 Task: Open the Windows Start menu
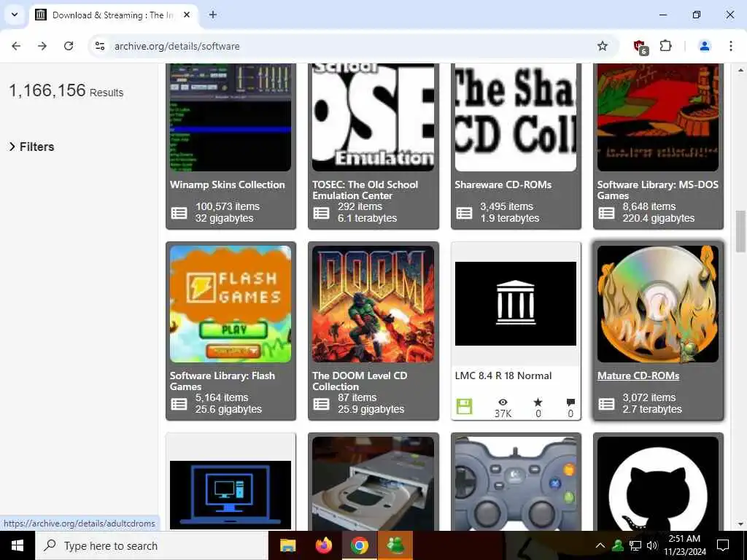click(x=18, y=545)
